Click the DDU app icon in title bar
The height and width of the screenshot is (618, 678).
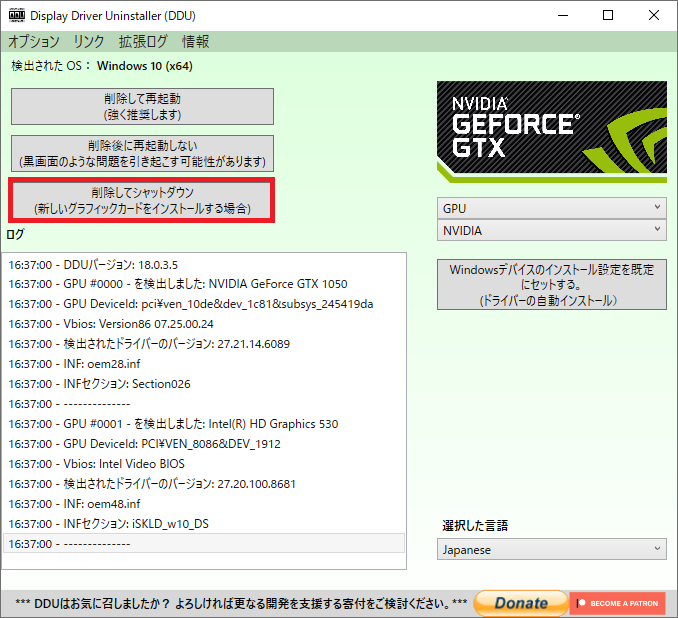tap(16, 15)
